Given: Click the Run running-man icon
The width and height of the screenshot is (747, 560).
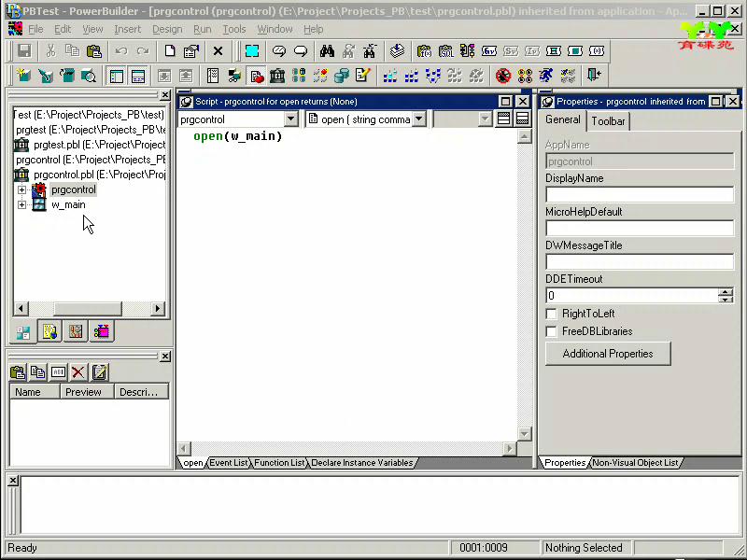Looking at the screenshot, I should pos(546,76).
